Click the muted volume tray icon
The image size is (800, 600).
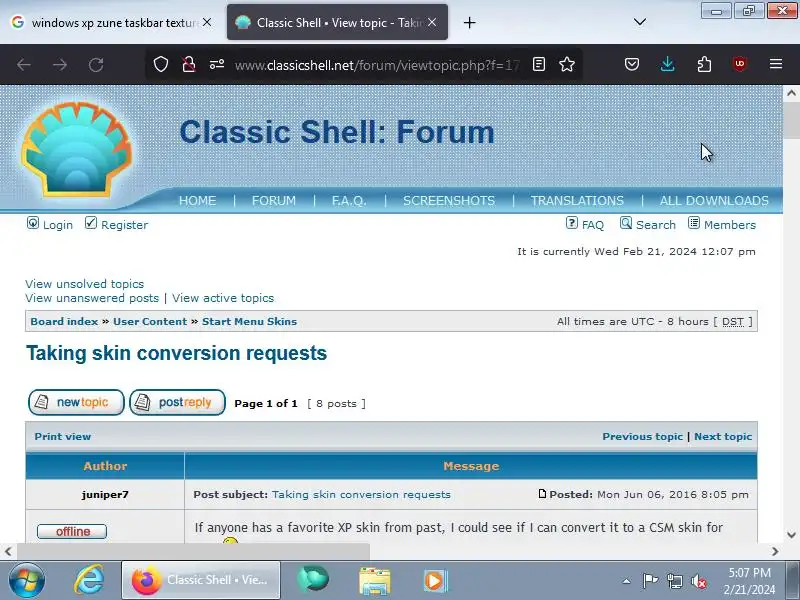[699, 581]
